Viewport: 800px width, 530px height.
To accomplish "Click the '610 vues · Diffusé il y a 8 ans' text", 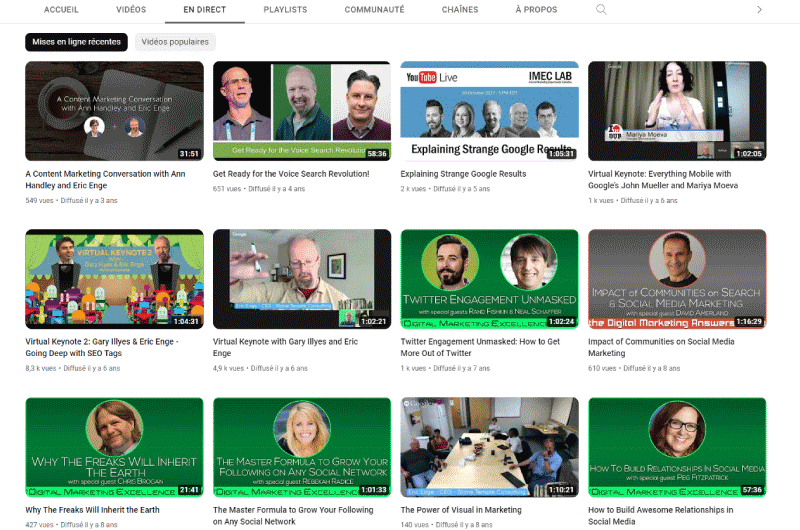I will point(634,368).
